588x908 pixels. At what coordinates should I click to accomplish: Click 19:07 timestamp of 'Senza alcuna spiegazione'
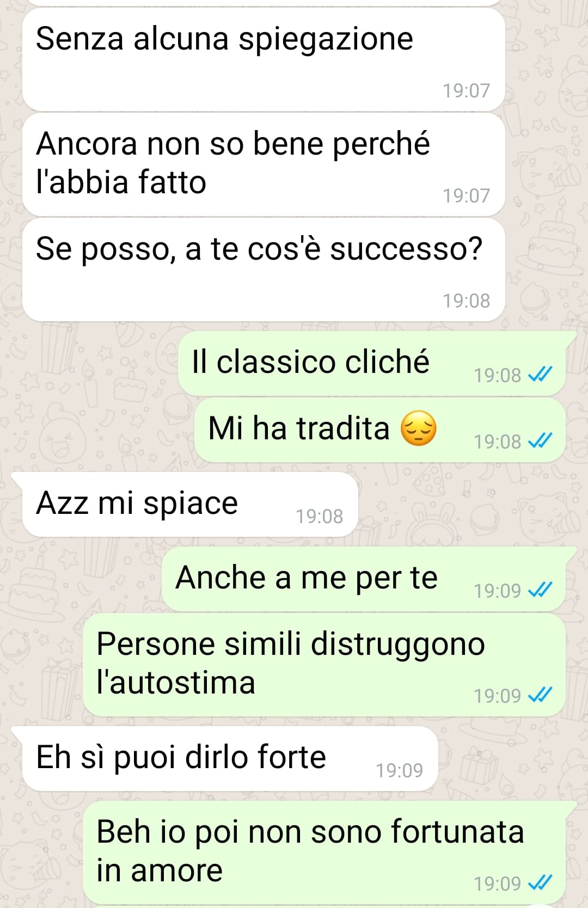(x=467, y=90)
